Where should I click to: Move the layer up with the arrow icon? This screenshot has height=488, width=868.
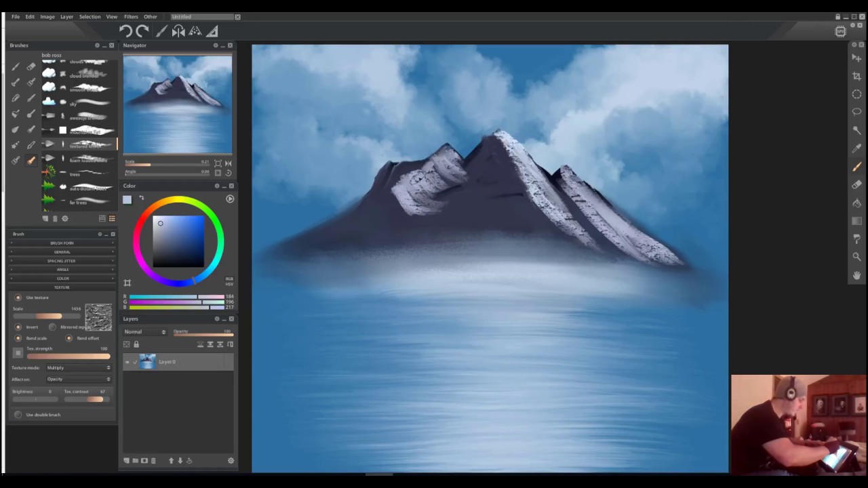tap(171, 461)
